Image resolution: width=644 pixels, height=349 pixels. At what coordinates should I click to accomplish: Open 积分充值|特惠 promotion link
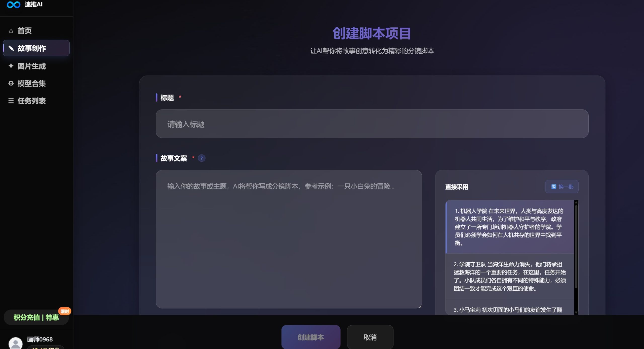[36, 318]
